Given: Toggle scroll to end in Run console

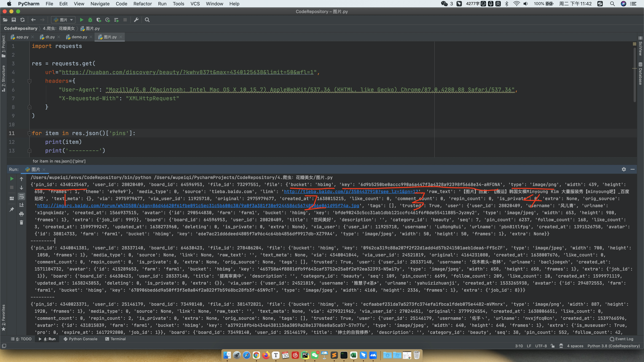Looking at the screenshot, I should (21, 205).
